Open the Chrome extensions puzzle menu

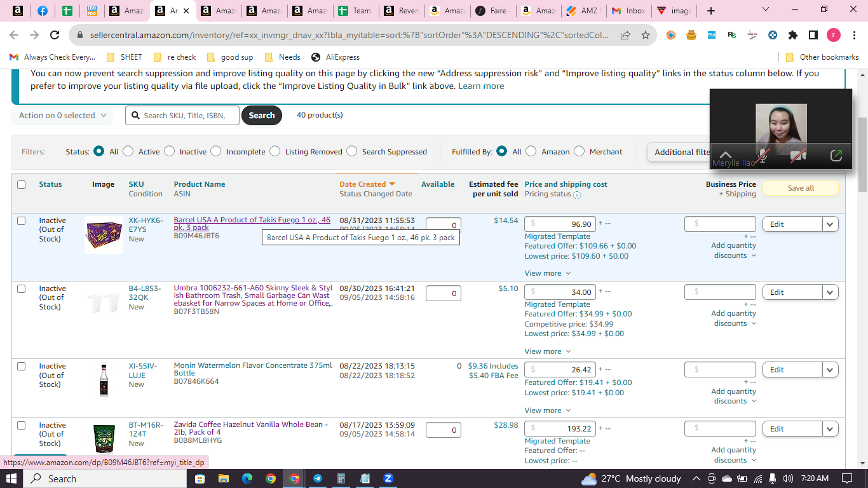click(793, 35)
